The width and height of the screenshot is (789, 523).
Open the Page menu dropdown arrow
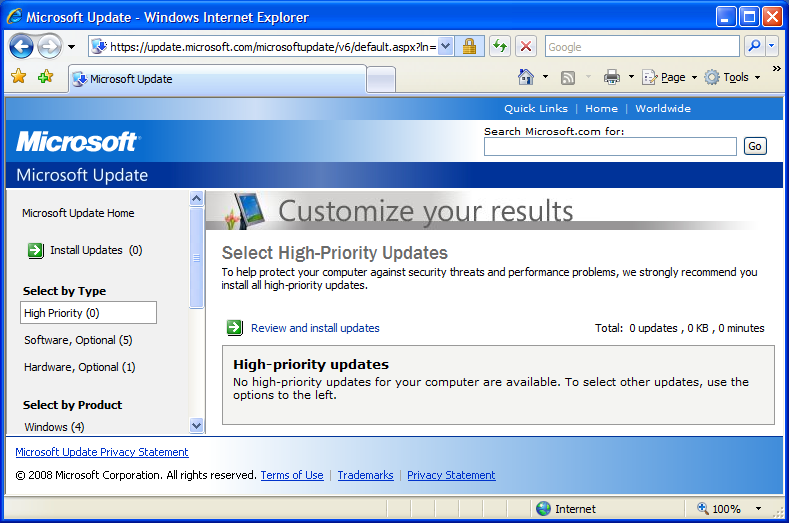pyautogui.click(x=694, y=78)
